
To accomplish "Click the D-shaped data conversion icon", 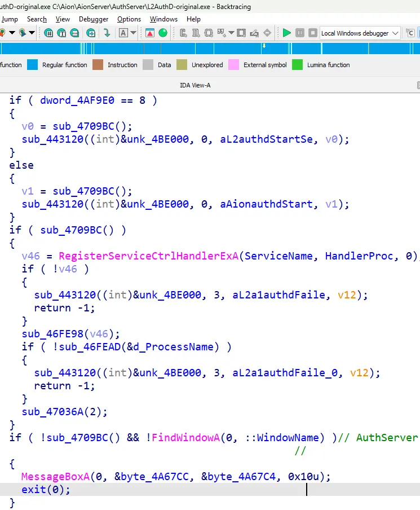I will tap(196, 33).
